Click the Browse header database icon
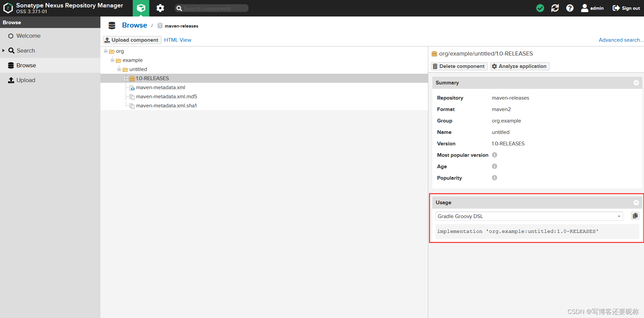This screenshot has height=318, width=644. click(112, 25)
